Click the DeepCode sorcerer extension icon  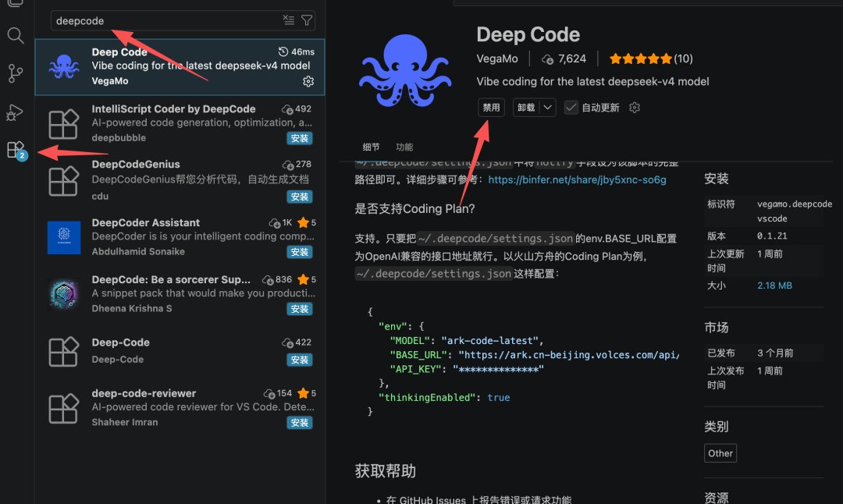tap(63, 294)
